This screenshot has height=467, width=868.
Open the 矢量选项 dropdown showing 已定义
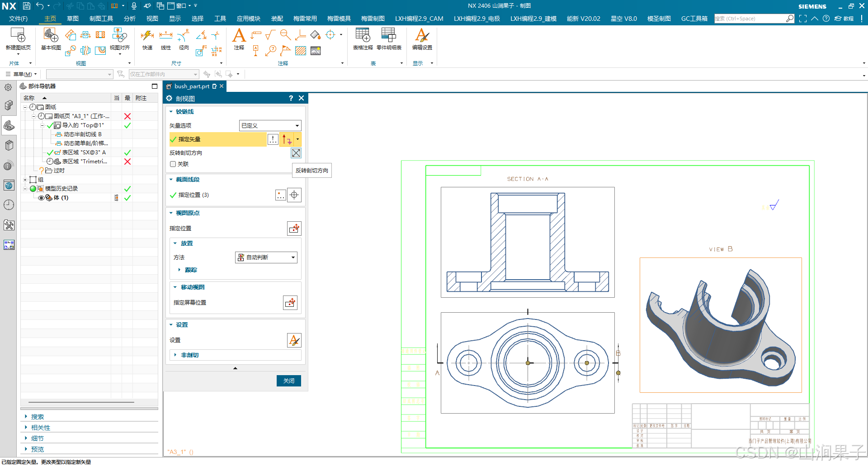pyautogui.click(x=270, y=125)
